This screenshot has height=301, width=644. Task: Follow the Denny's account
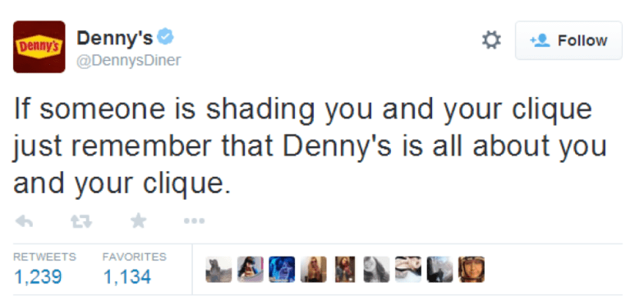point(568,41)
